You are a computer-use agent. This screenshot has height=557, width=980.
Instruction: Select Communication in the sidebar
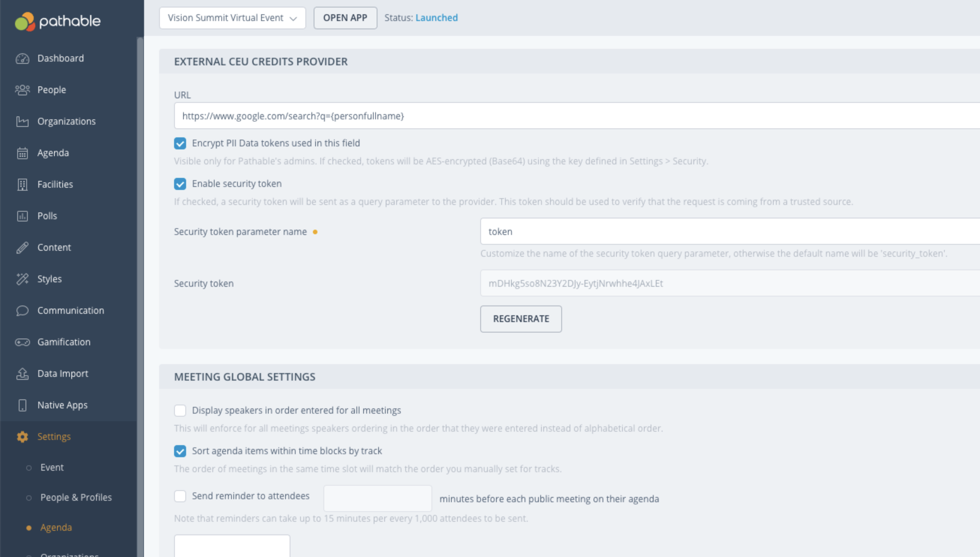71,310
